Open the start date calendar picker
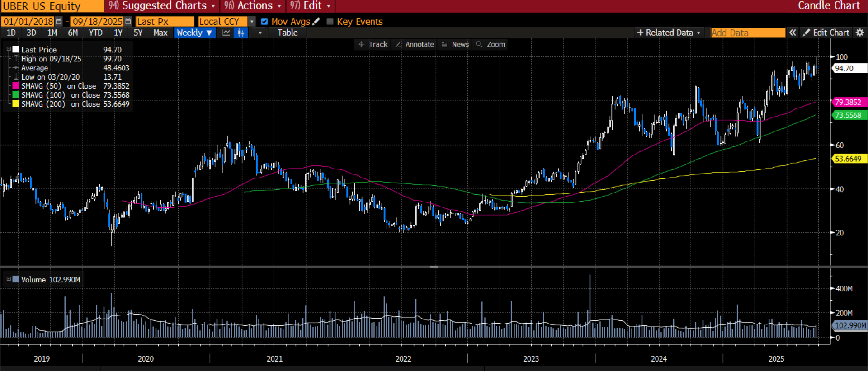 (x=59, y=22)
